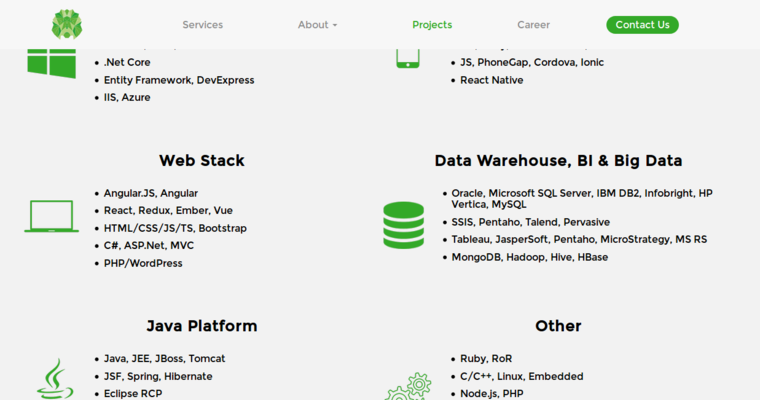Click the green company logo in header

point(67,24)
